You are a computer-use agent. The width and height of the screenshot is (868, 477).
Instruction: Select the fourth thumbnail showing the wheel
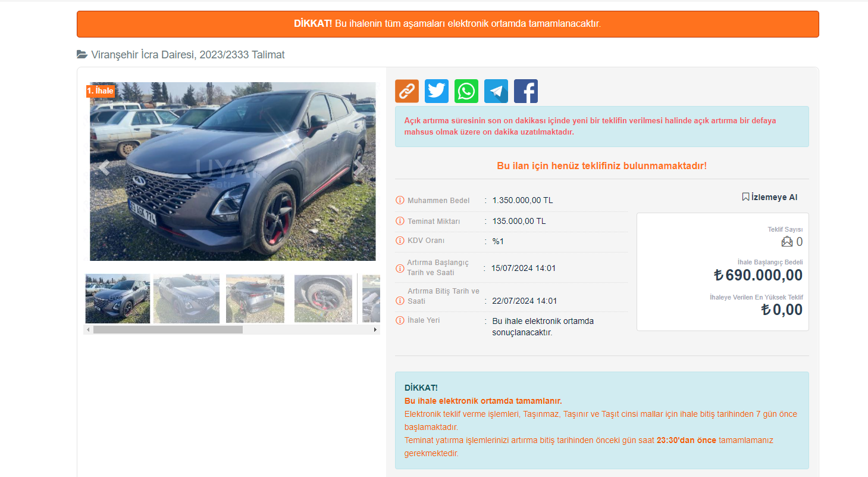point(323,298)
